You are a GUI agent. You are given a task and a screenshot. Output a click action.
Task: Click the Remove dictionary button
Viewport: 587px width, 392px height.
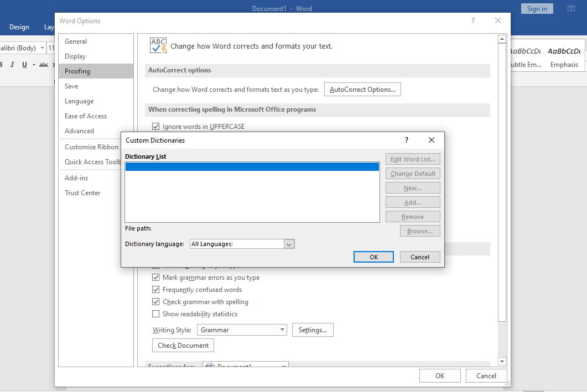[413, 217]
